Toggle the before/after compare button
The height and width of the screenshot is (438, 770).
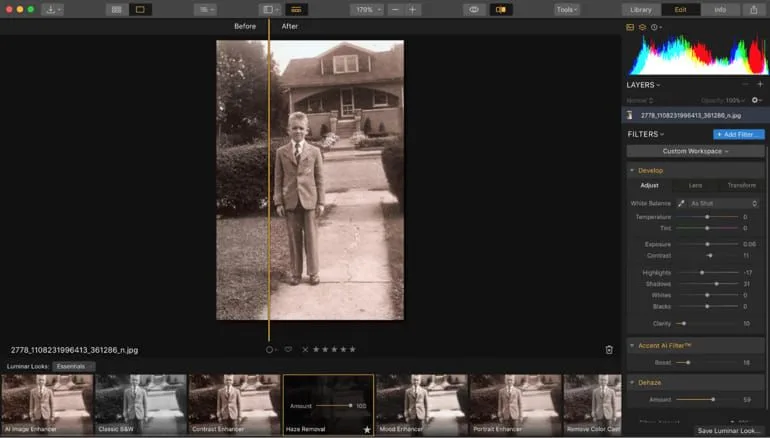click(501, 9)
